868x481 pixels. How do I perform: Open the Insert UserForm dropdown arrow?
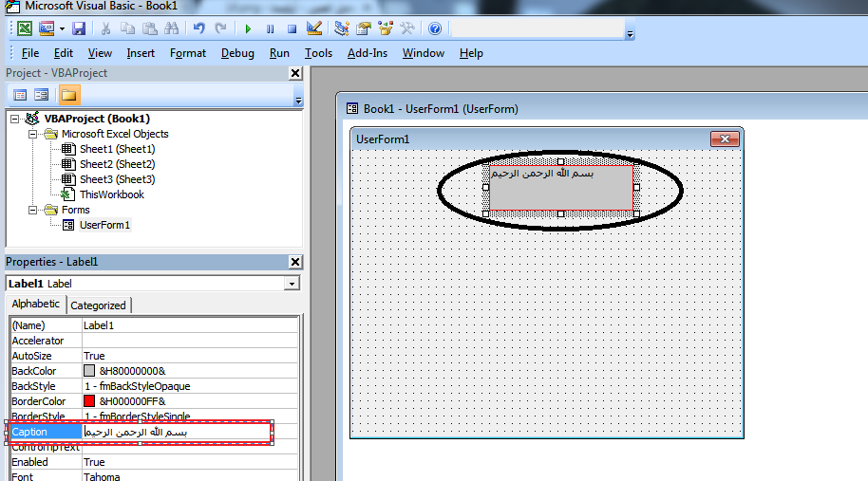(x=62, y=28)
